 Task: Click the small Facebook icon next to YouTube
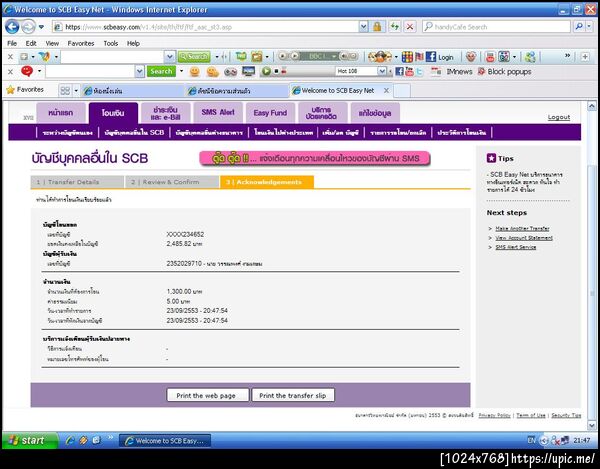point(399,71)
